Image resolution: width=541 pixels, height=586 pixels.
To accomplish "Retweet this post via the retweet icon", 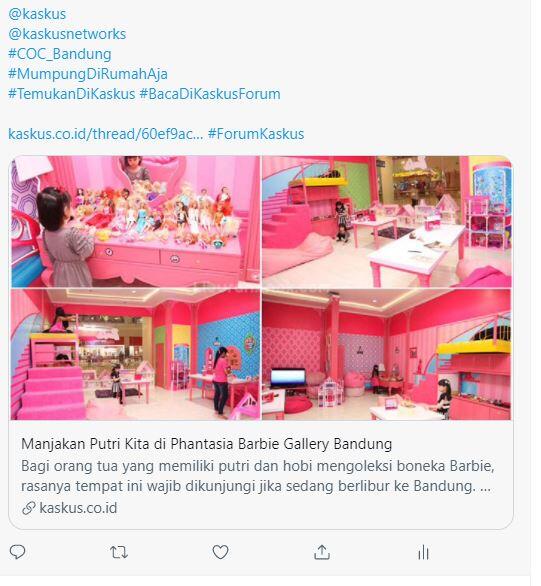I will coord(119,552).
